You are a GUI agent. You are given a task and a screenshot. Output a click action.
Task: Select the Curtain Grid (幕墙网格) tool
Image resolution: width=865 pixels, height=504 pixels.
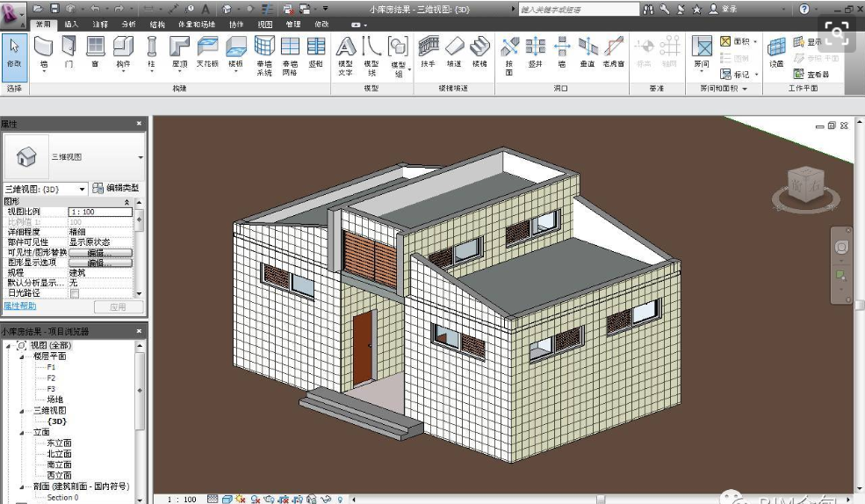pos(290,55)
